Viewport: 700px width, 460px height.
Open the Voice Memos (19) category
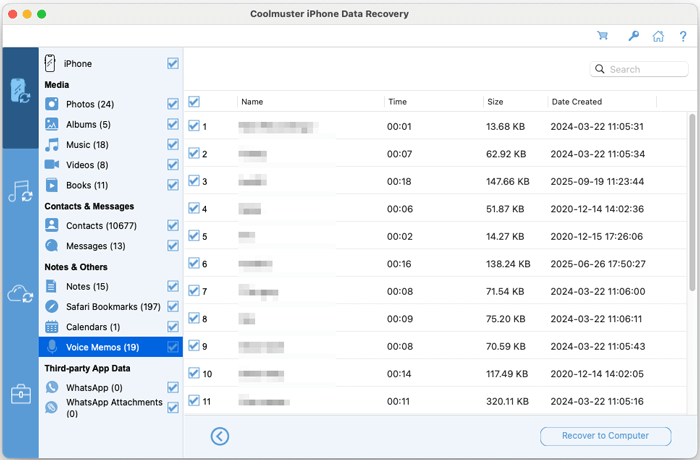pyautogui.click(x=111, y=347)
